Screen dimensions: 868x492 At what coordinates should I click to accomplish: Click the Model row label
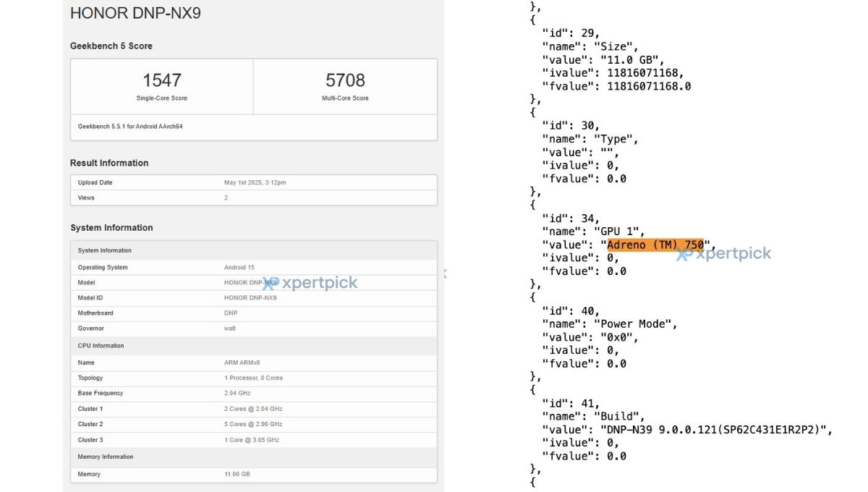pyautogui.click(x=86, y=283)
